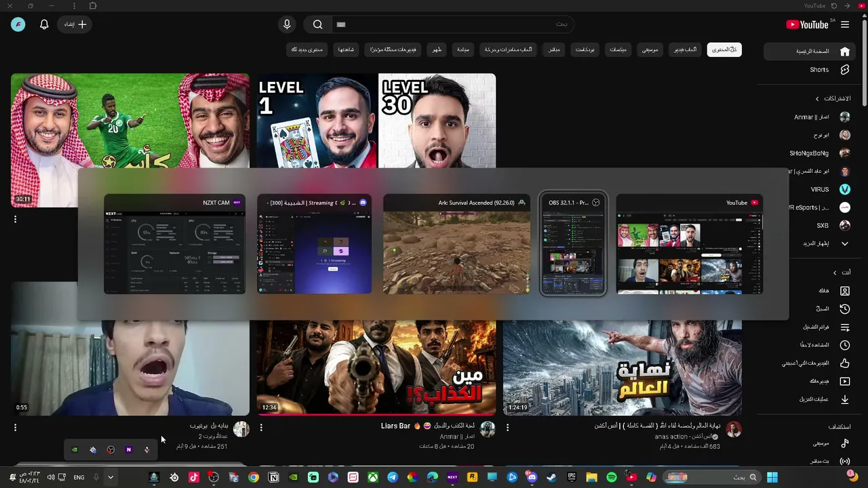Switch the ENG input language indicator
The image size is (868, 488).
point(79,477)
